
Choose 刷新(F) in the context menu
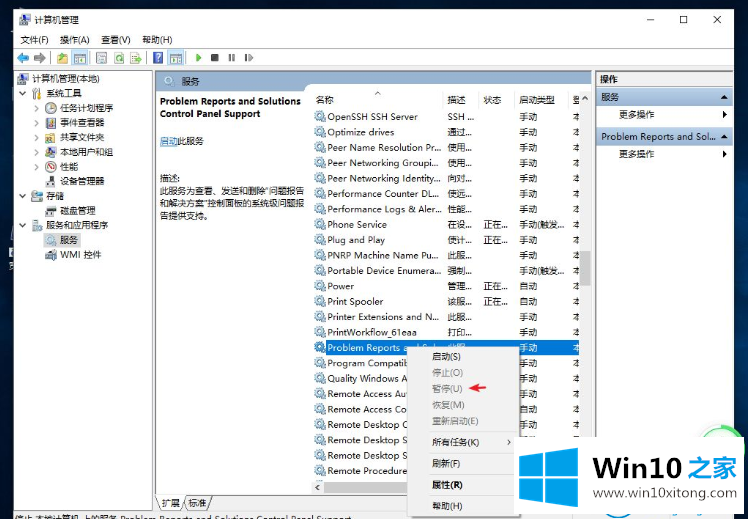point(446,463)
